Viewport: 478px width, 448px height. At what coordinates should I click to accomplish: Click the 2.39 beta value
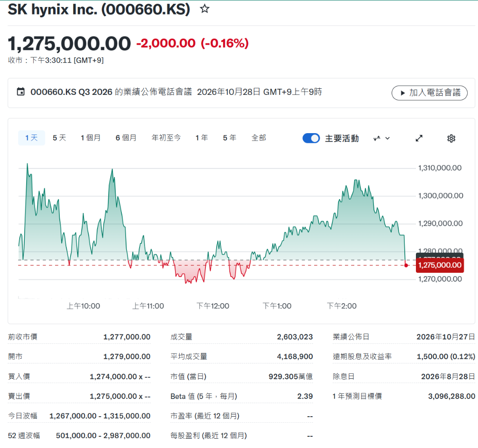click(x=305, y=396)
